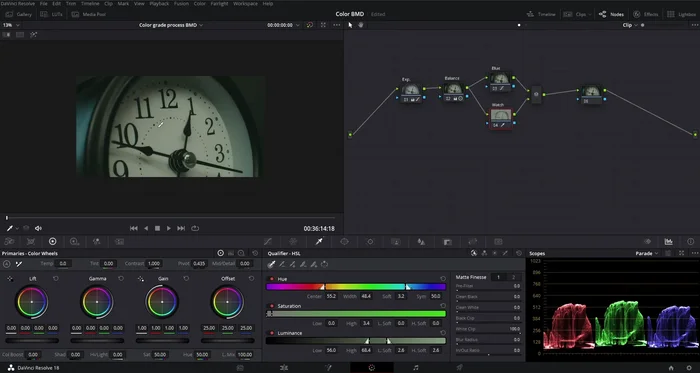
Task: Show the Scopes panel icon
Action: 668,241
